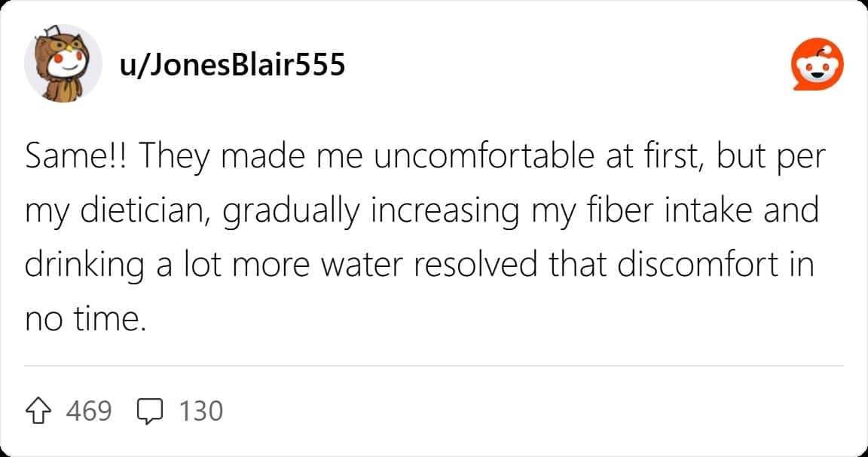
Task: Open replies via the comment bubble icon
Action: coord(148,411)
